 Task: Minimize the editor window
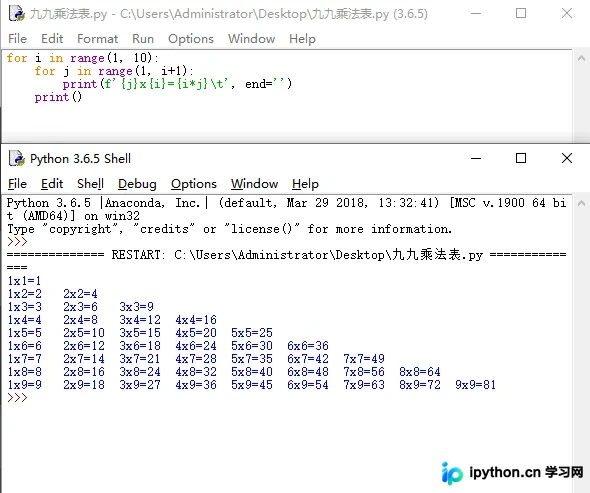tap(476, 14)
